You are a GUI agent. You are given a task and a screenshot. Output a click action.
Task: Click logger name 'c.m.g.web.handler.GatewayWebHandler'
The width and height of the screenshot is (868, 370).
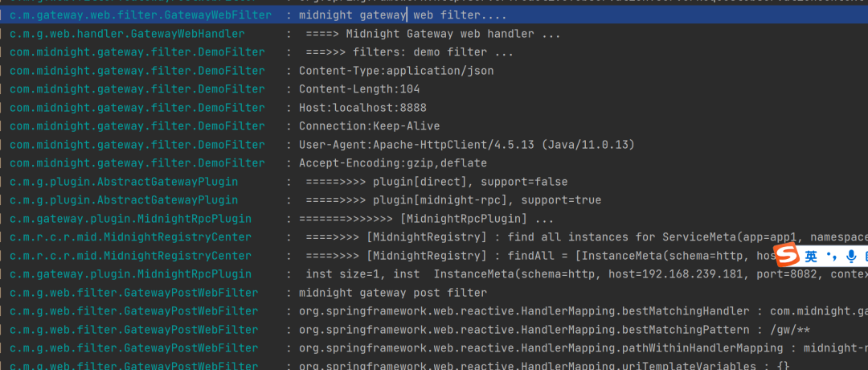(127, 34)
